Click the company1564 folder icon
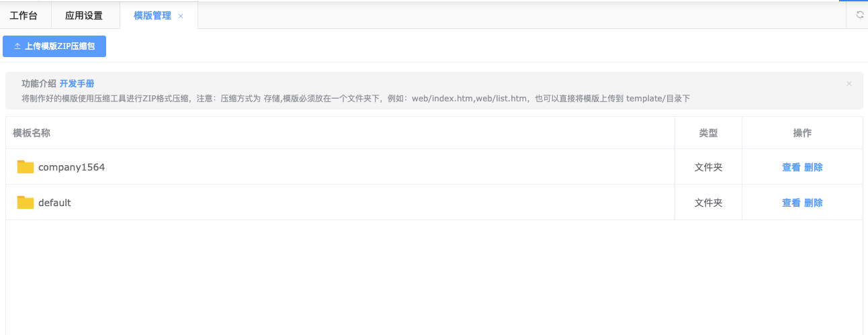The height and width of the screenshot is (335, 868). 26,167
